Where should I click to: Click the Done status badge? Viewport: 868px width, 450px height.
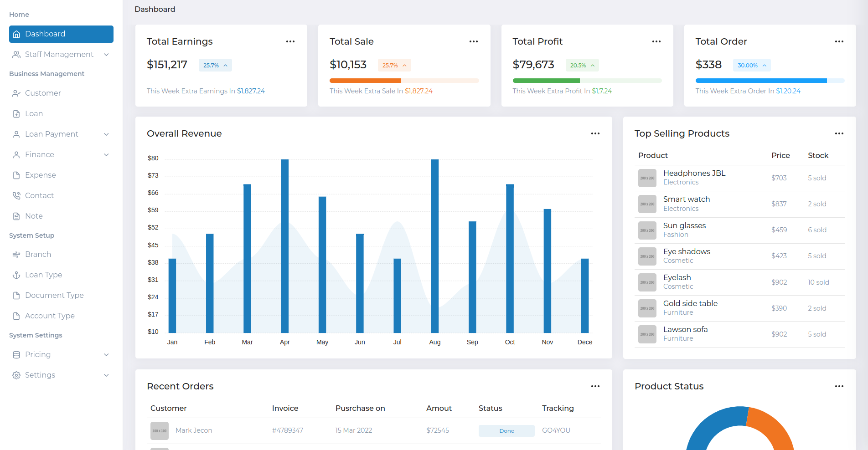pyautogui.click(x=506, y=431)
